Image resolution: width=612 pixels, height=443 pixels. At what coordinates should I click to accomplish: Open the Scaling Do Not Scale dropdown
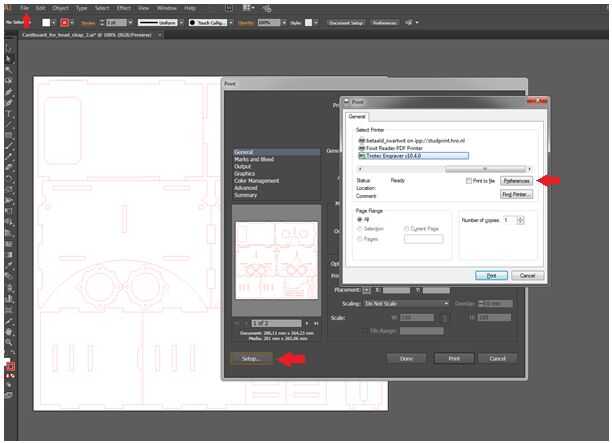[x=406, y=303]
